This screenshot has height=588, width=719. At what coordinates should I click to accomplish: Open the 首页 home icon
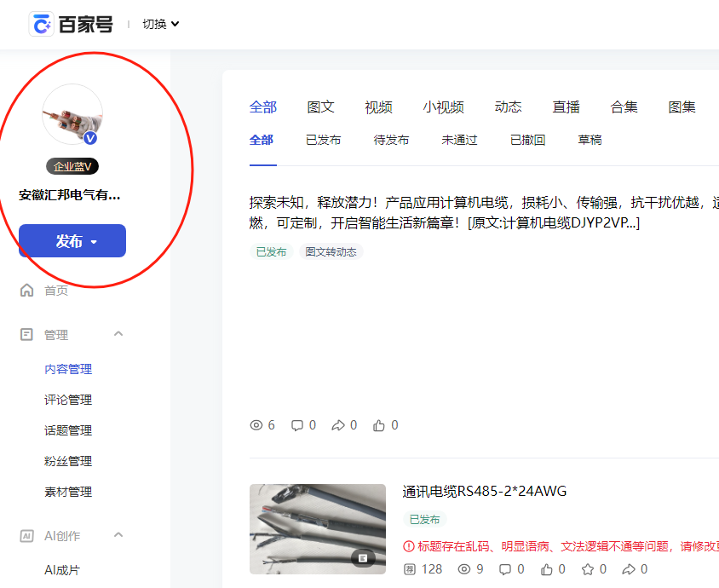click(26, 291)
